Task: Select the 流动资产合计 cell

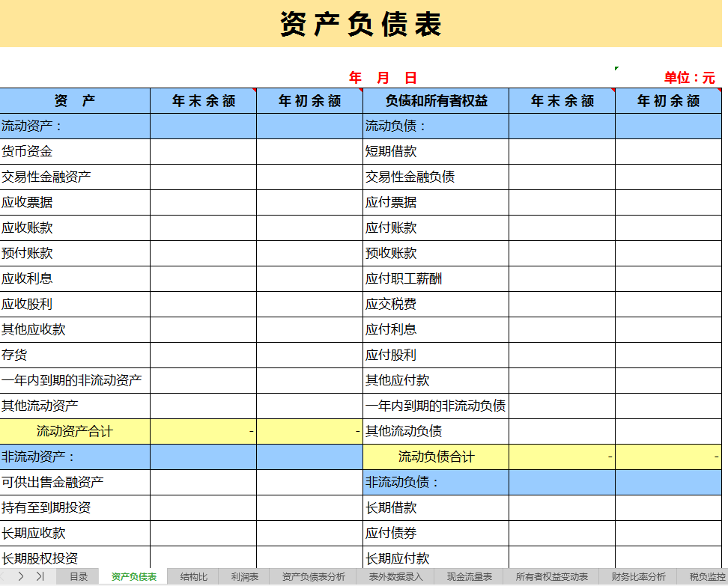Action: (x=75, y=432)
